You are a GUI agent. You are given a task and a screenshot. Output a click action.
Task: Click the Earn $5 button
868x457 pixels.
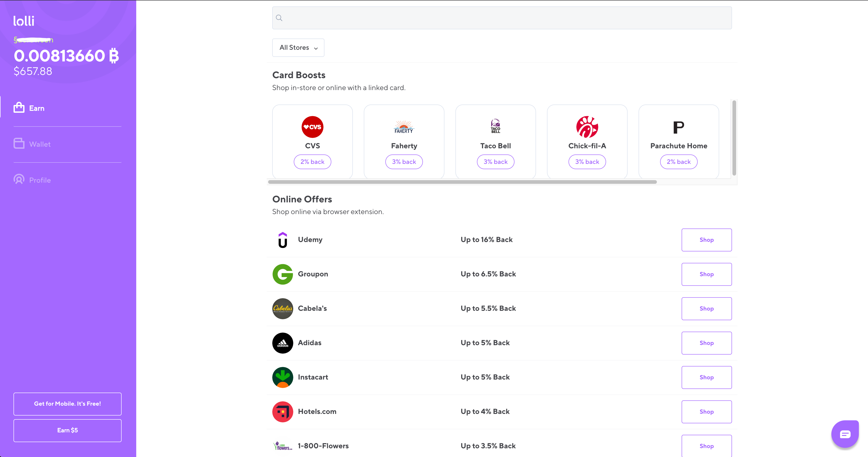click(x=67, y=430)
